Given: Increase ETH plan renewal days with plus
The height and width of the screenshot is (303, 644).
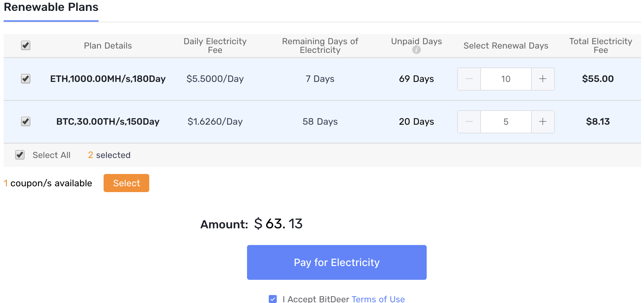Looking at the screenshot, I should (543, 79).
